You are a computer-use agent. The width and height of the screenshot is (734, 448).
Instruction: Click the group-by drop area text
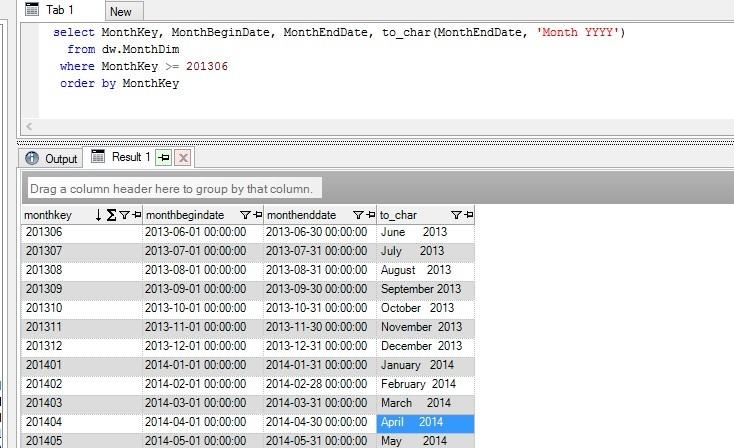point(171,189)
